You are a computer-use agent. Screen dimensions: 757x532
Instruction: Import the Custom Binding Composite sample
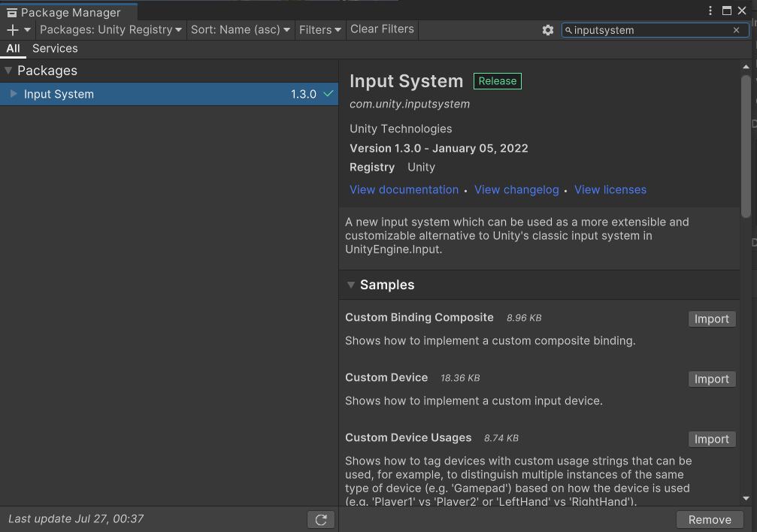pos(712,319)
